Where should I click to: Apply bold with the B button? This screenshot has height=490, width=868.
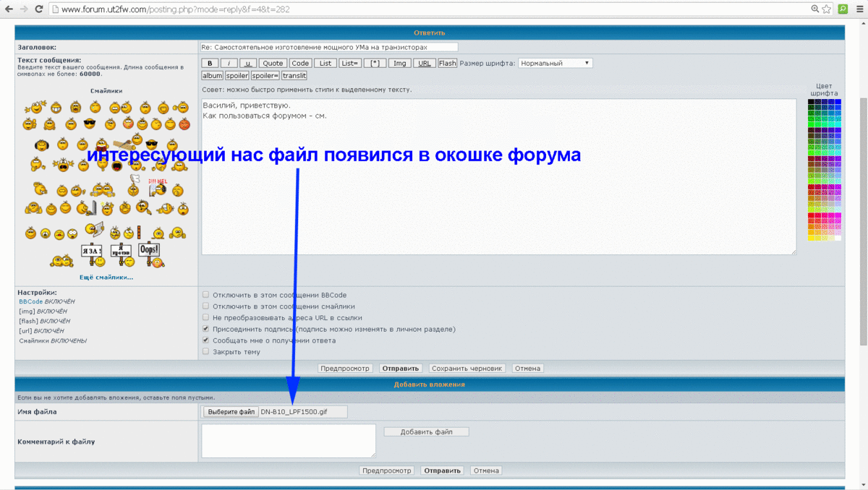coord(210,64)
